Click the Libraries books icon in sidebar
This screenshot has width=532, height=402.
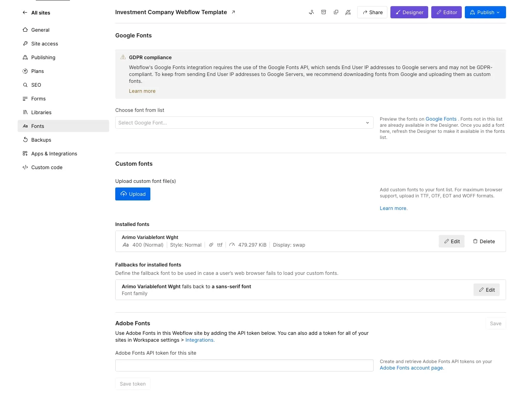point(25,112)
